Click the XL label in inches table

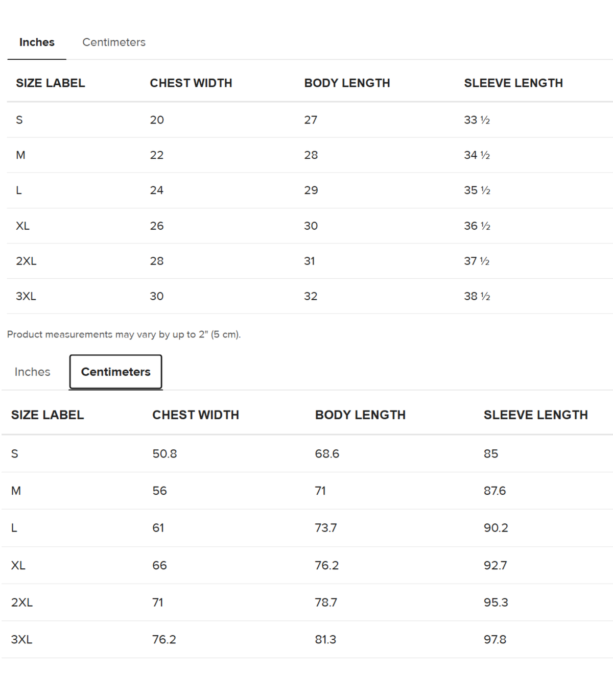(22, 226)
